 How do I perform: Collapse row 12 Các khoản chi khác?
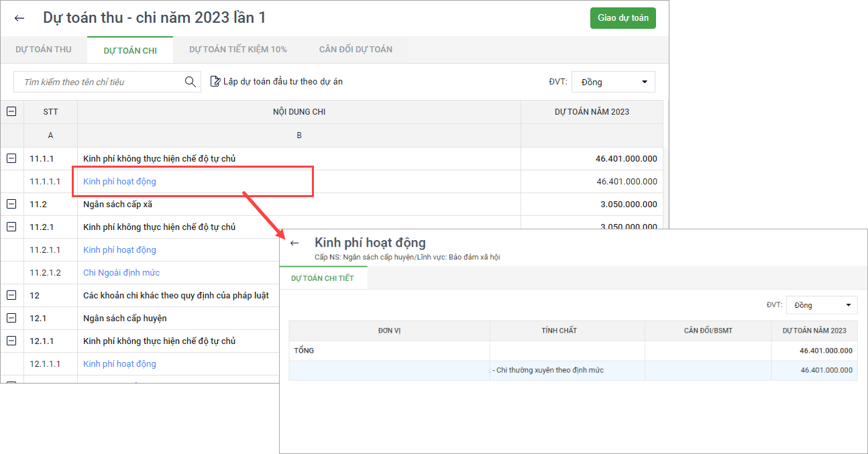[11, 296]
